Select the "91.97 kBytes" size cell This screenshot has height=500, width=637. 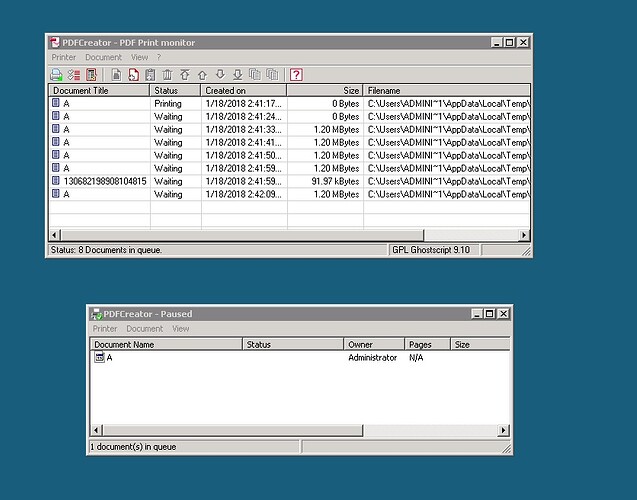(x=335, y=181)
